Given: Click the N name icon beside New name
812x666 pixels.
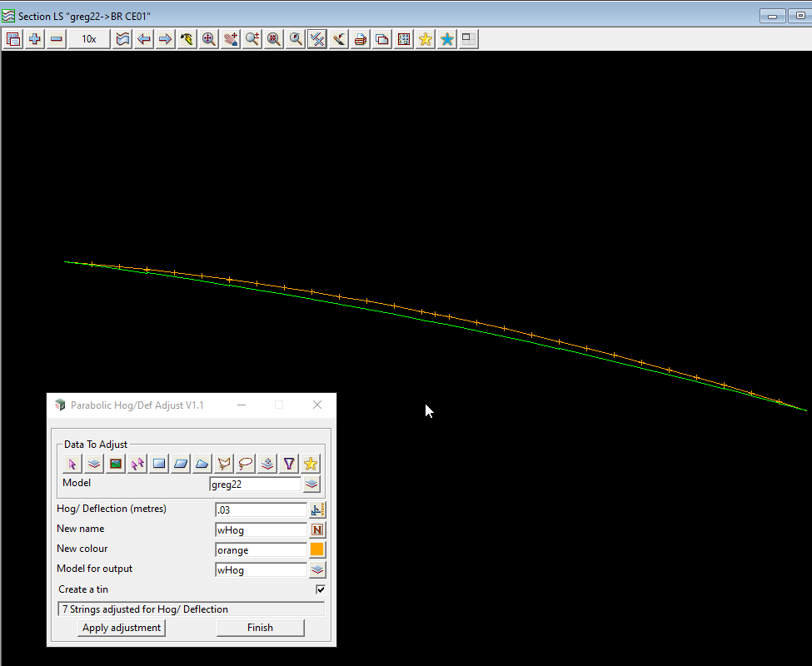Looking at the screenshot, I should click(317, 529).
